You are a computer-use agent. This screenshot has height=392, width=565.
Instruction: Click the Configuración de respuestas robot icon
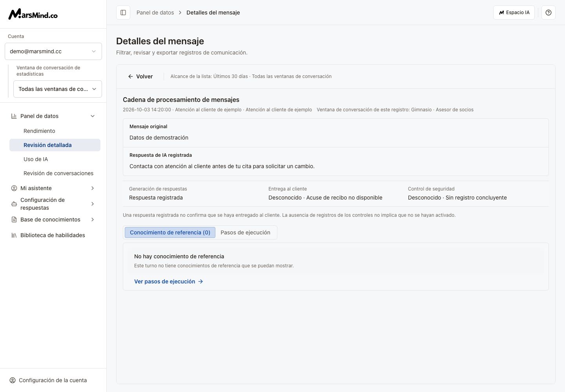coord(14,204)
